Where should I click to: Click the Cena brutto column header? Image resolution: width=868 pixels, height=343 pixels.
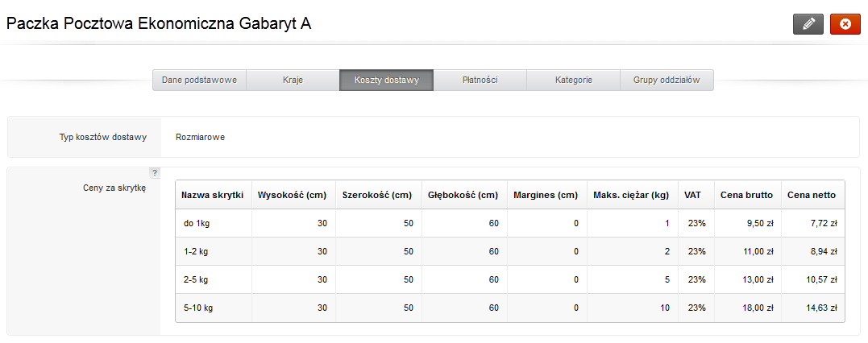[x=746, y=195]
